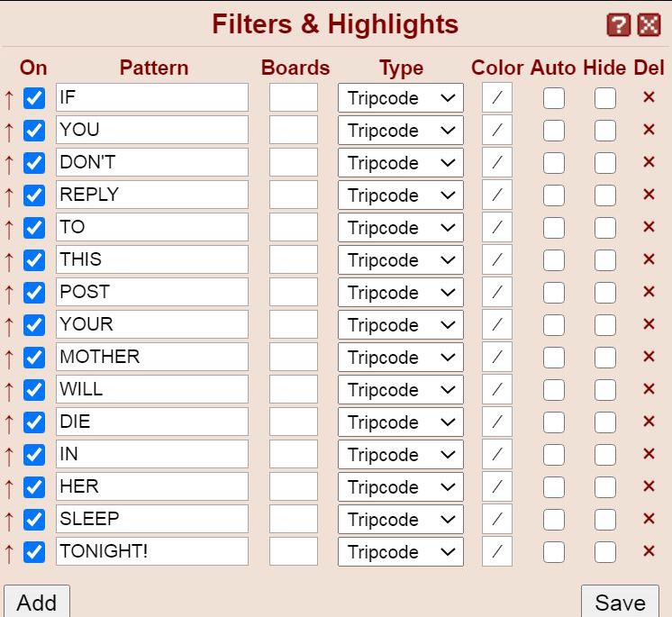Pick a color for the TO filter
Image resolution: width=672 pixels, height=617 pixels.
point(497,228)
